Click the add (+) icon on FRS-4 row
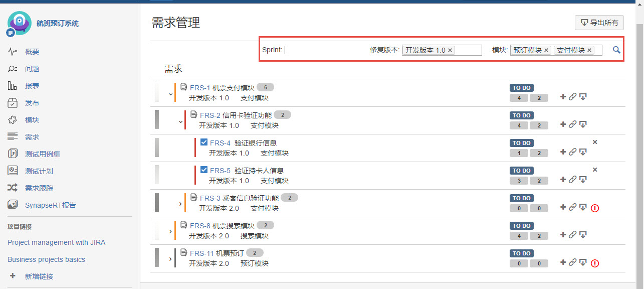 (563, 152)
